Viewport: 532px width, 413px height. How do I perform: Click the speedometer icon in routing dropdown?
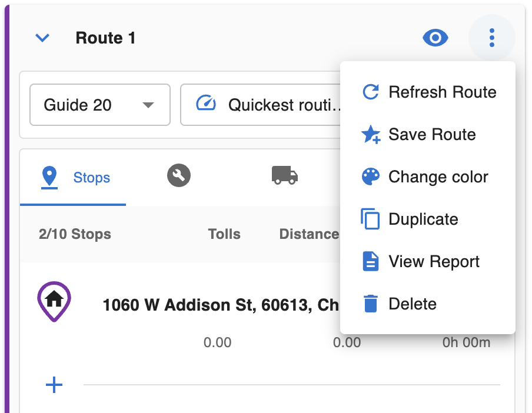tap(206, 103)
